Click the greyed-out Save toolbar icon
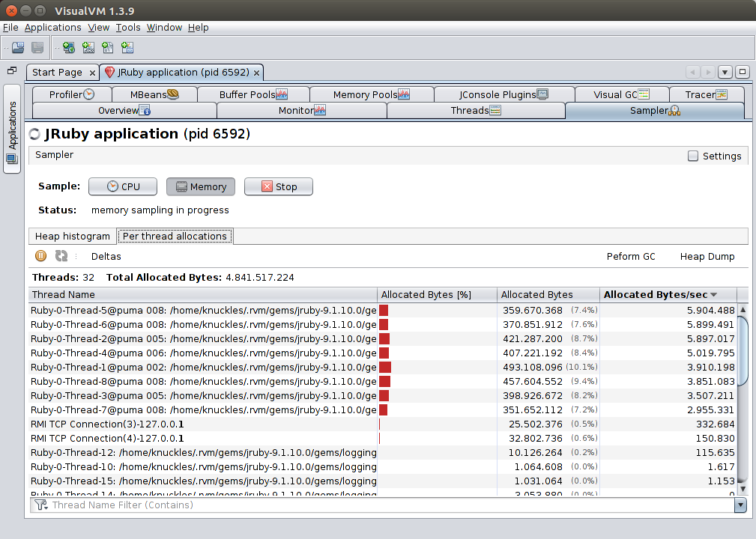Viewport: 756px width, 539px height. click(x=37, y=47)
